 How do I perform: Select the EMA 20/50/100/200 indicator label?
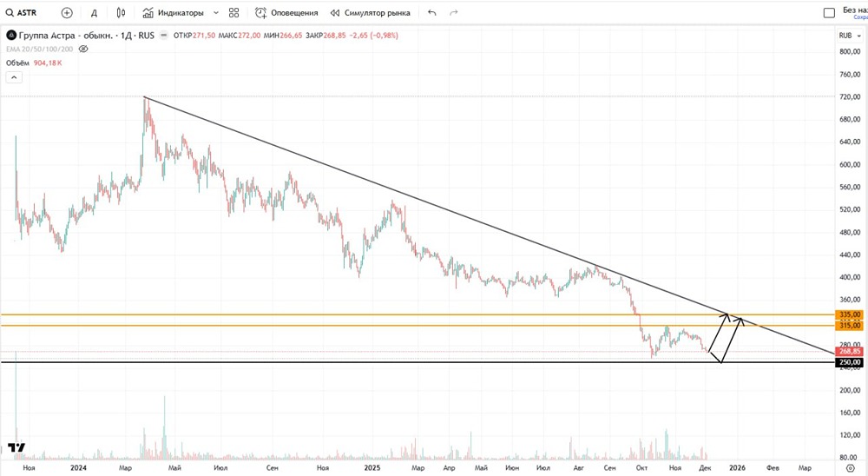point(39,50)
